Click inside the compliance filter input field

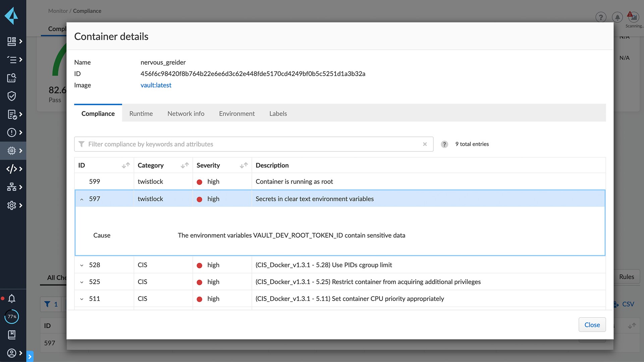pos(235,144)
